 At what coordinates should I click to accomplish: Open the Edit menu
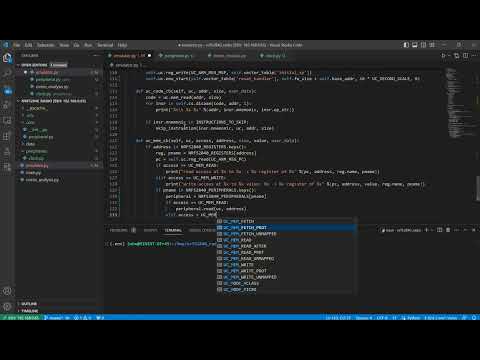pyautogui.click(x=28, y=45)
